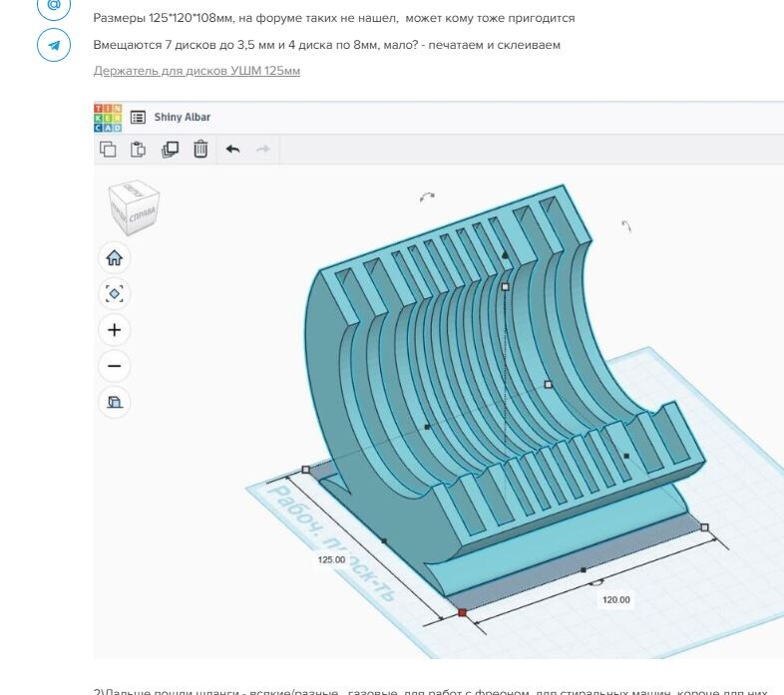Share via the Telegram icon
The image size is (784, 695).
[x=54, y=45]
